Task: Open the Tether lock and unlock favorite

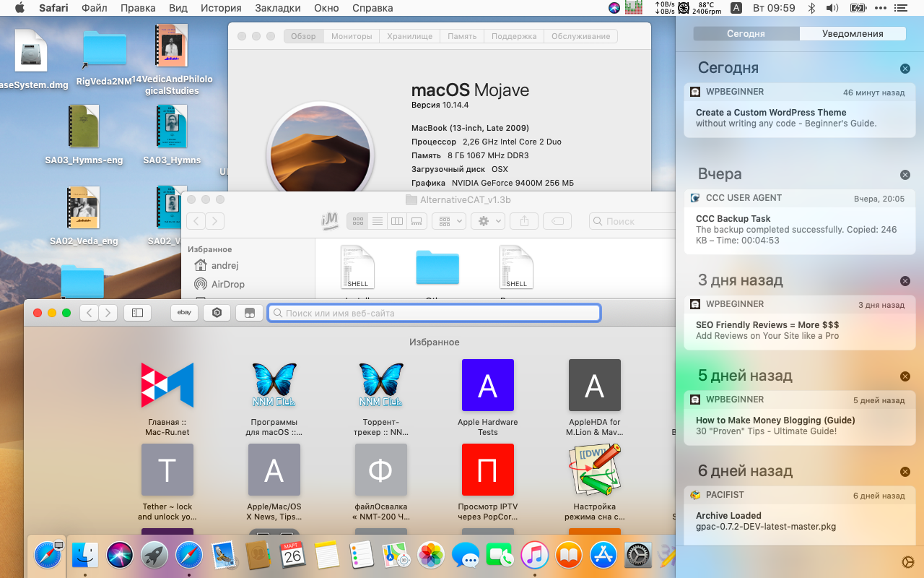Action: click(x=167, y=483)
